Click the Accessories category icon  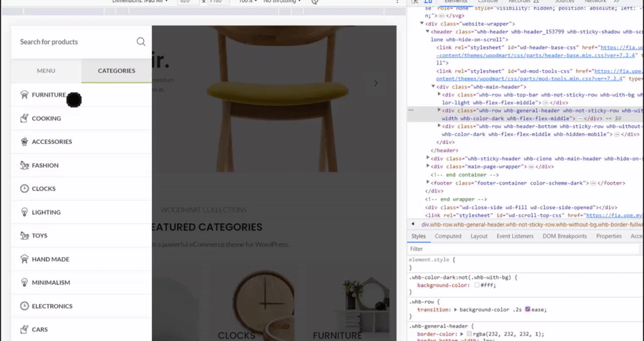[x=24, y=142]
